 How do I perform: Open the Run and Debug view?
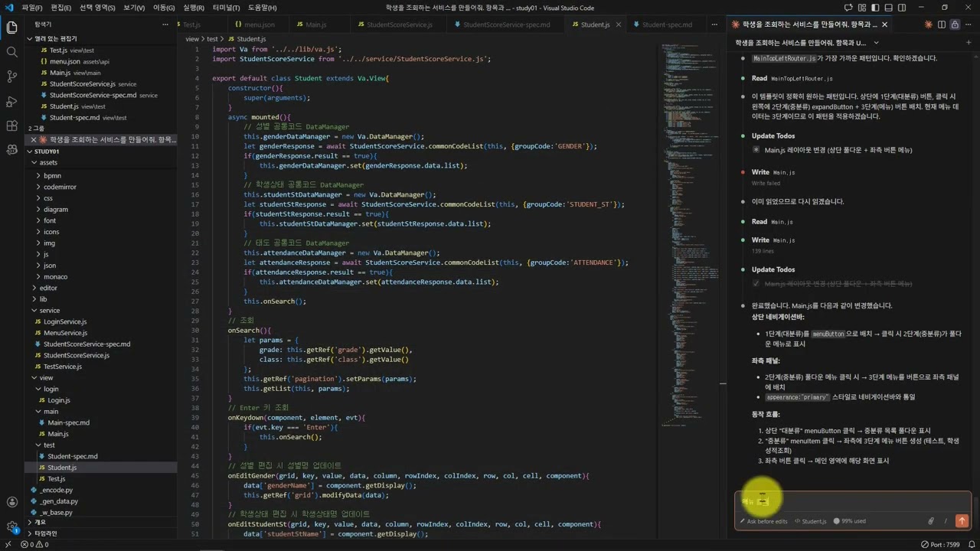pos(11,101)
